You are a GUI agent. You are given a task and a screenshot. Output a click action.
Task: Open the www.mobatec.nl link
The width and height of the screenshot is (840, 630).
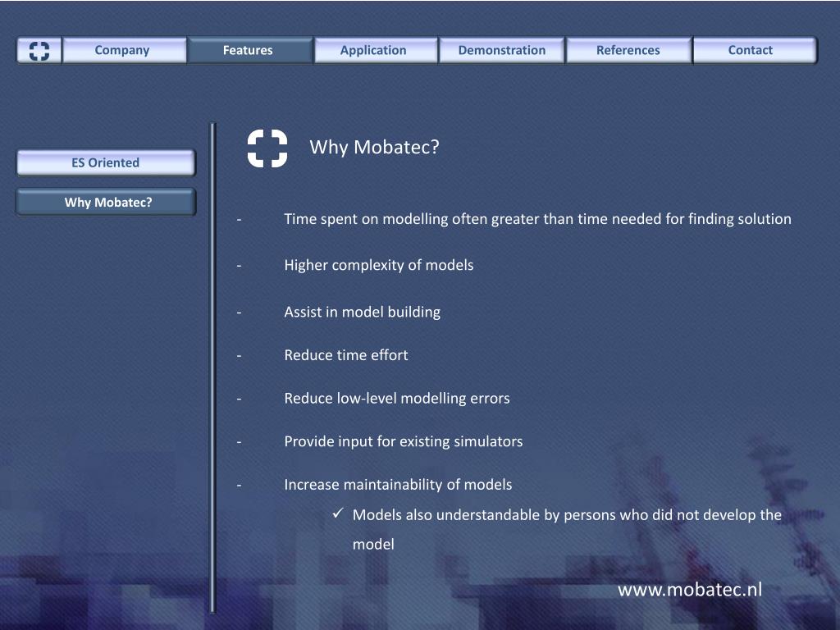tap(689, 589)
